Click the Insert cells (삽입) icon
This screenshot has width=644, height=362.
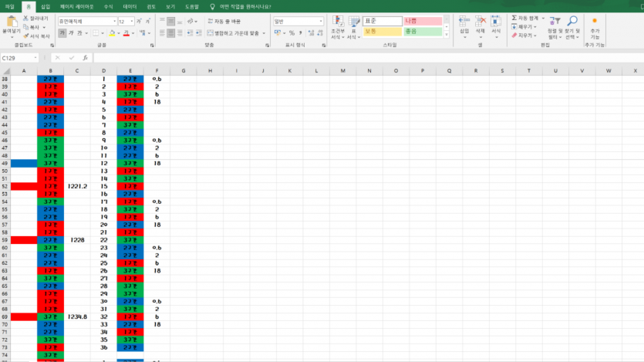(464, 22)
